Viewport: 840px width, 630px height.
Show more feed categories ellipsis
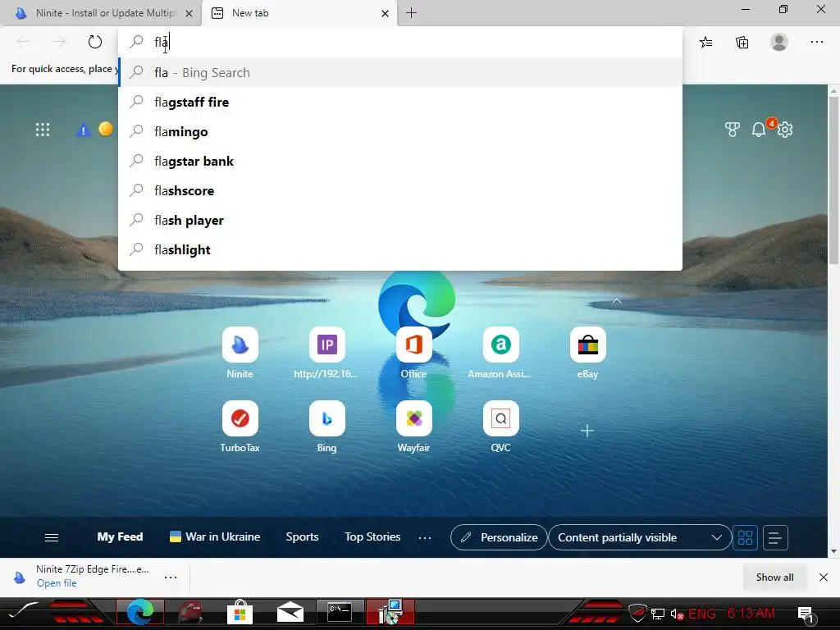click(x=425, y=537)
